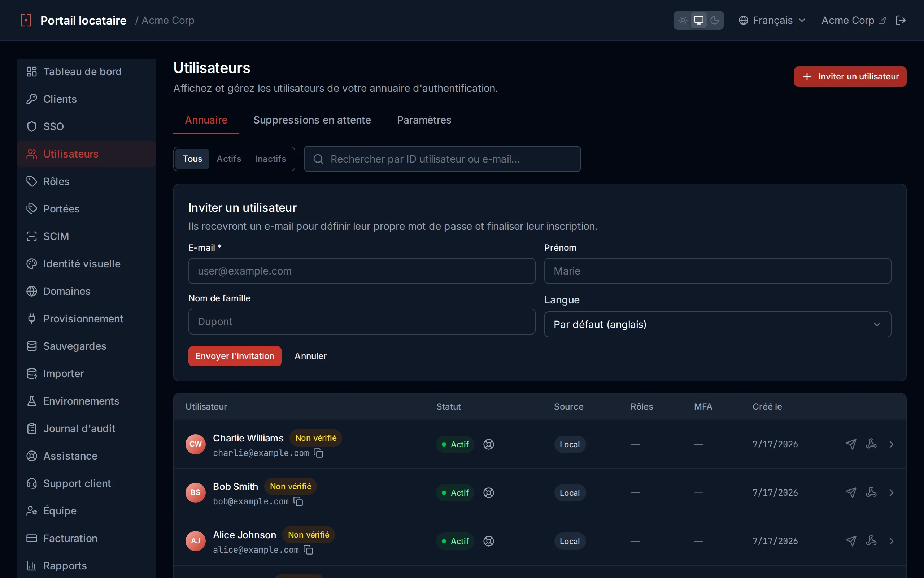
Task: Click Inviter un utilisateur button top right
Action: tap(850, 77)
